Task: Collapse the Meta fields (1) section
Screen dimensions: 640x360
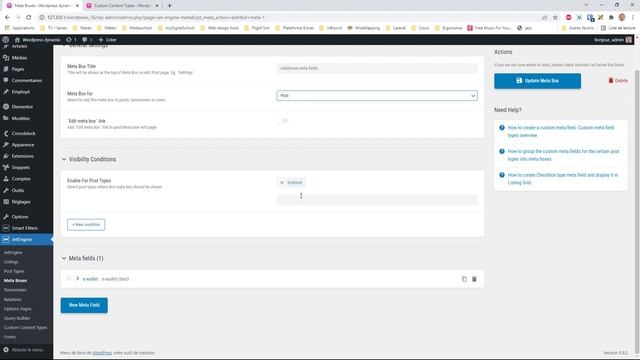Action: point(64,258)
